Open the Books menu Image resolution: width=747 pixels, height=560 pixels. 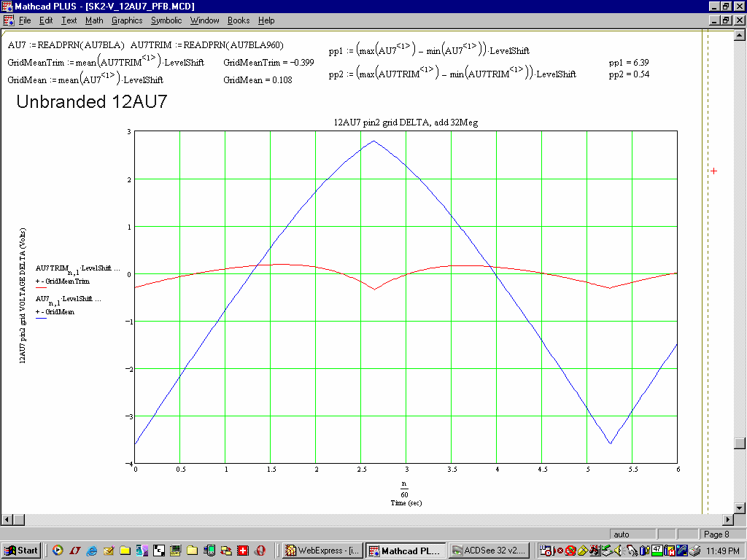coord(239,20)
